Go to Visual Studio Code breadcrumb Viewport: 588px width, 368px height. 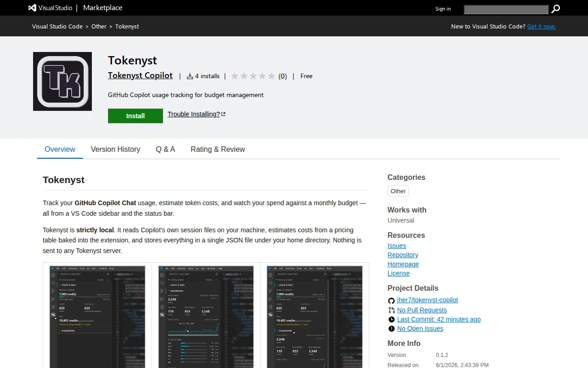[x=57, y=26]
